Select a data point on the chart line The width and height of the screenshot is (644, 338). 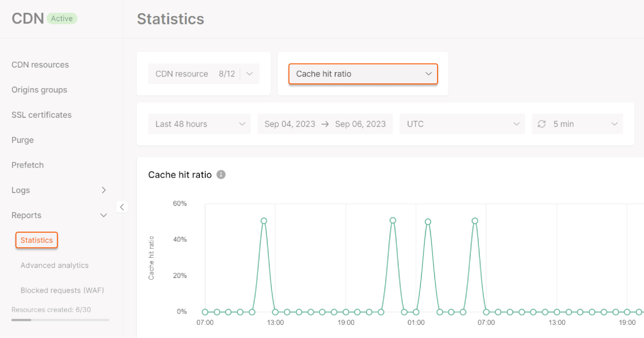pos(264,220)
